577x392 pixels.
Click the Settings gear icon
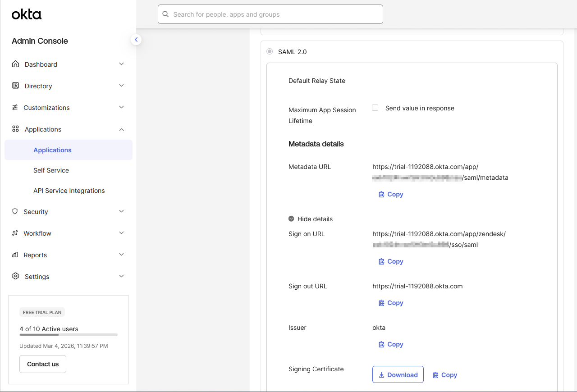(x=15, y=276)
